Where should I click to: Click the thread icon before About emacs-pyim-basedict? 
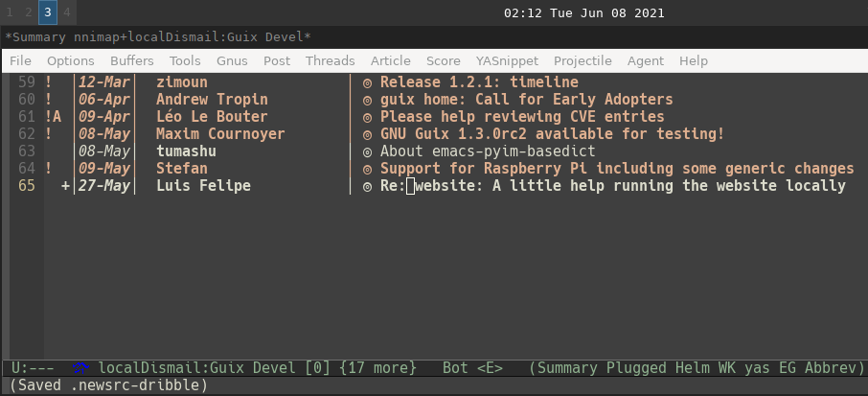(367, 151)
